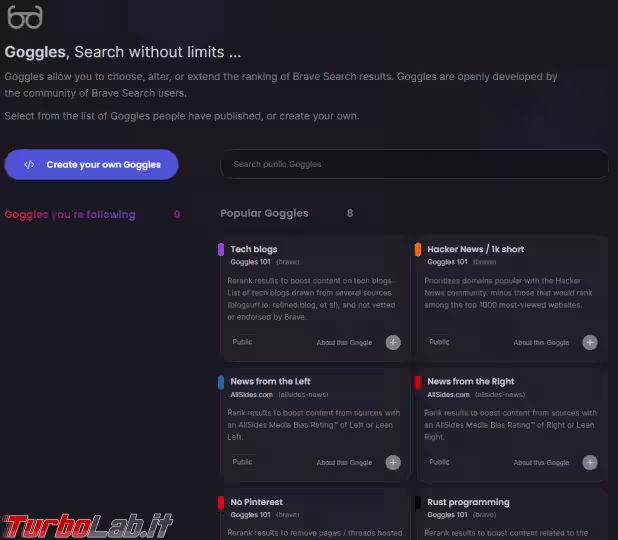The height and width of the screenshot is (540, 618).
Task: Follow the Tech blogs Goggle with plus icon
Action: 393,343
